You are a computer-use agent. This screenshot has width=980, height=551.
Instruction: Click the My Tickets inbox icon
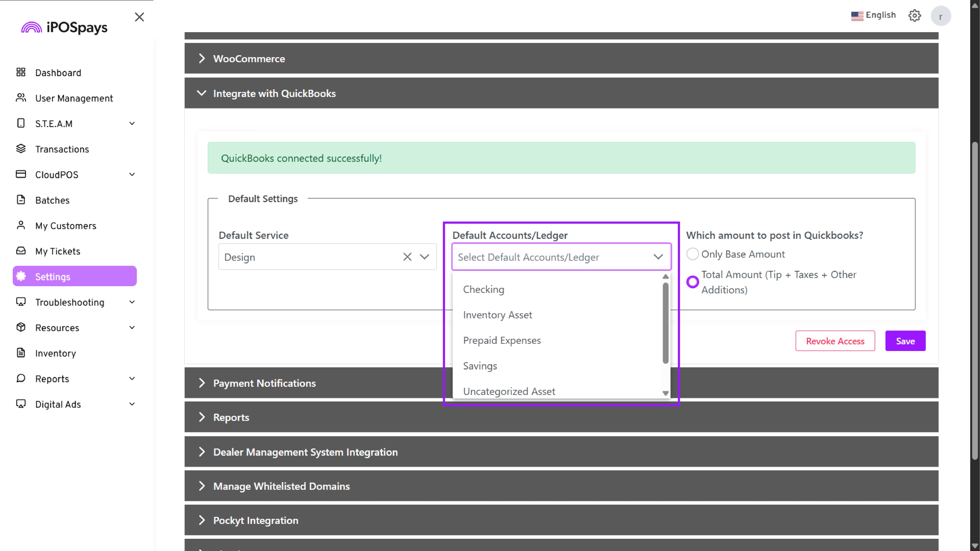[21, 251]
